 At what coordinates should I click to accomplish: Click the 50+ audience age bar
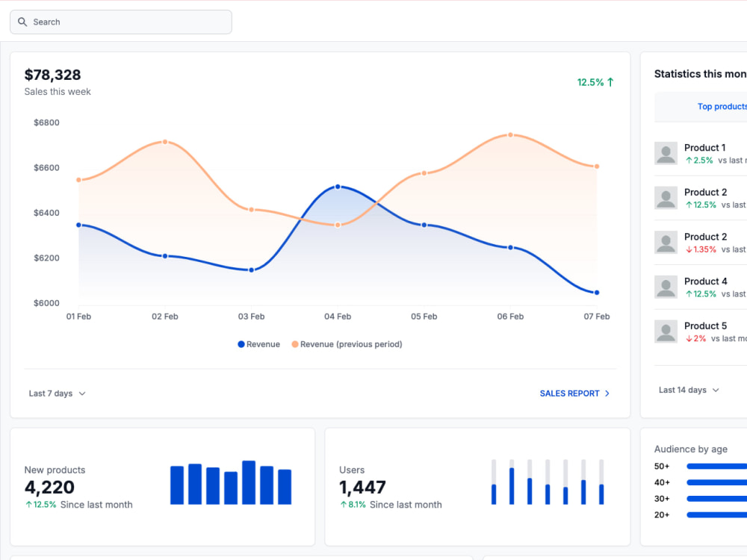(x=716, y=466)
